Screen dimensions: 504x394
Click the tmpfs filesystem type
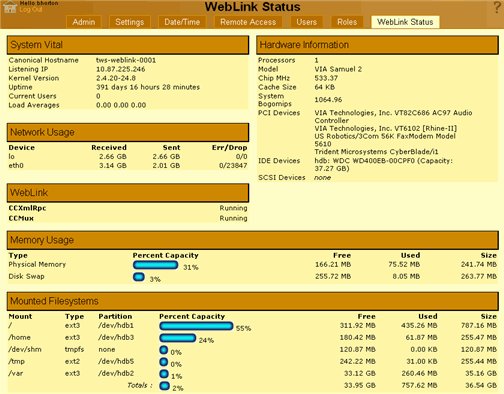(x=74, y=350)
